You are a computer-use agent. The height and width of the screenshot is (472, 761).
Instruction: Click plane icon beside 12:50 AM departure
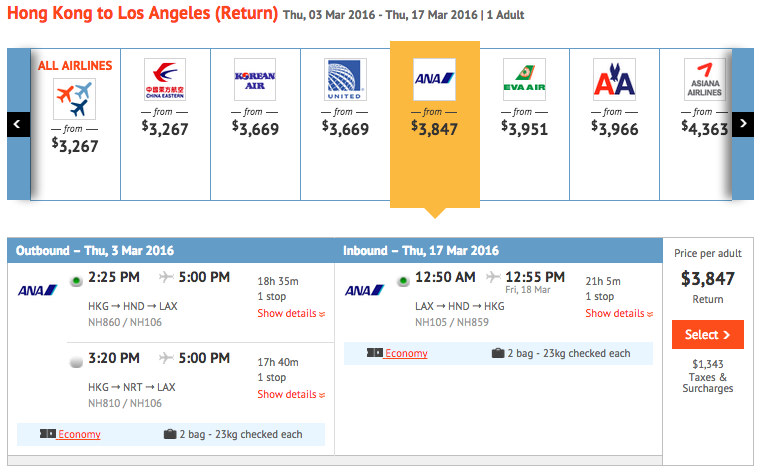point(493,277)
